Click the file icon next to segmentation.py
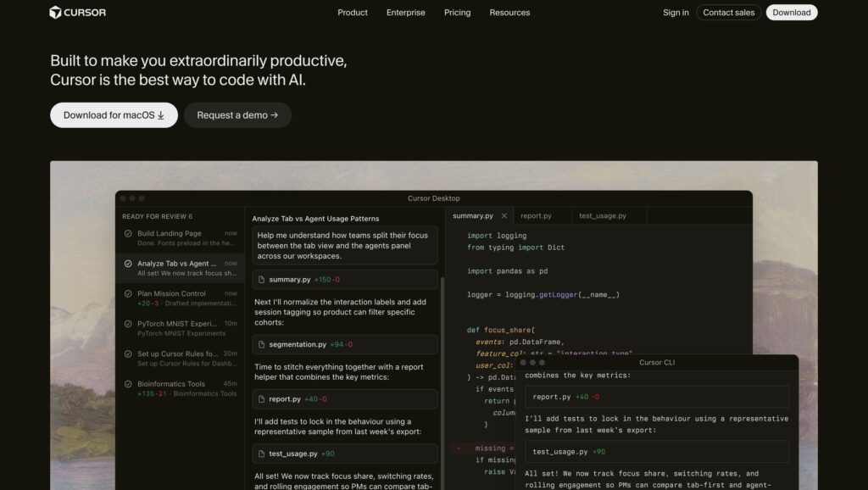Image resolution: width=868 pixels, height=490 pixels. click(261, 344)
